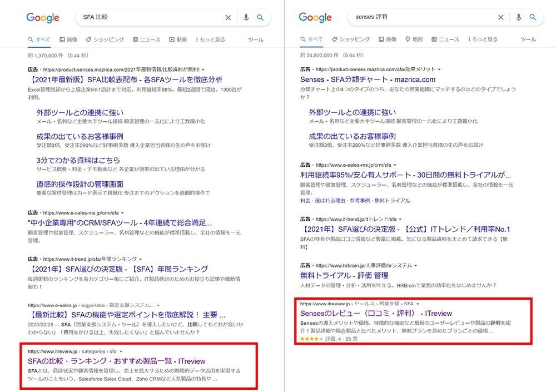Open the ad '【2021年最新版】SFA比較表配布' link
Screen dimensions: 556x392
point(125,80)
